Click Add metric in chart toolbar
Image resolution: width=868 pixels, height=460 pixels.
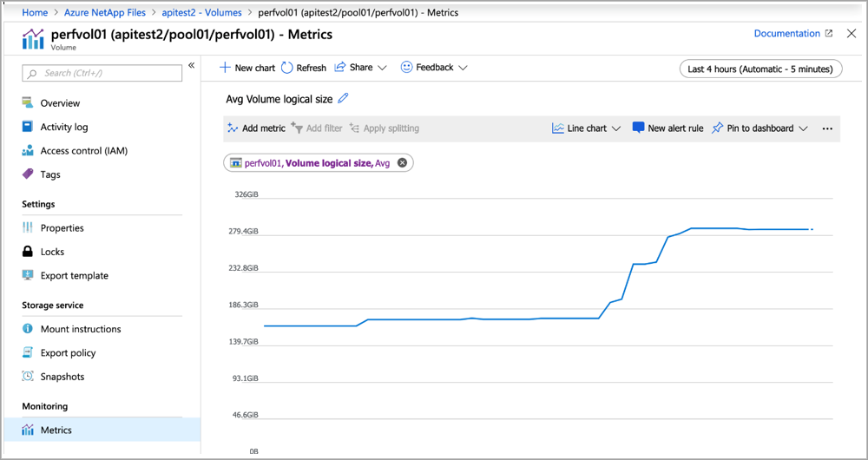(x=256, y=128)
